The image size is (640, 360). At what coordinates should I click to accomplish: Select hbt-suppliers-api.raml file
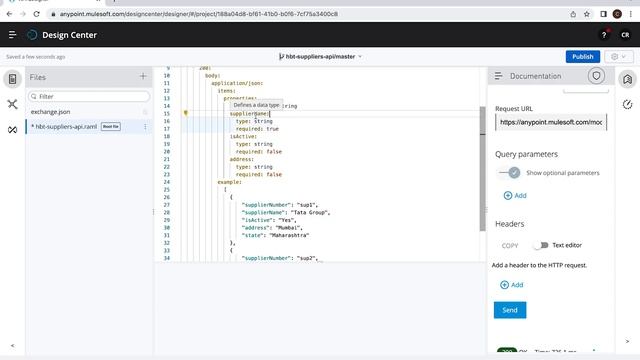tap(66, 127)
